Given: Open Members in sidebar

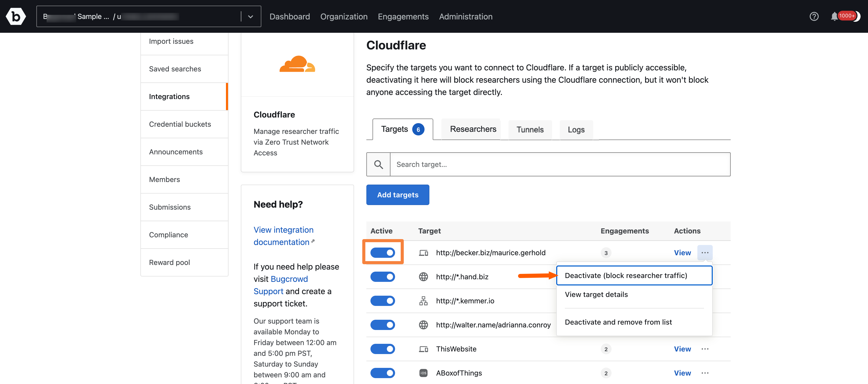Looking at the screenshot, I should pyautogui.click(x=184, y=179).
